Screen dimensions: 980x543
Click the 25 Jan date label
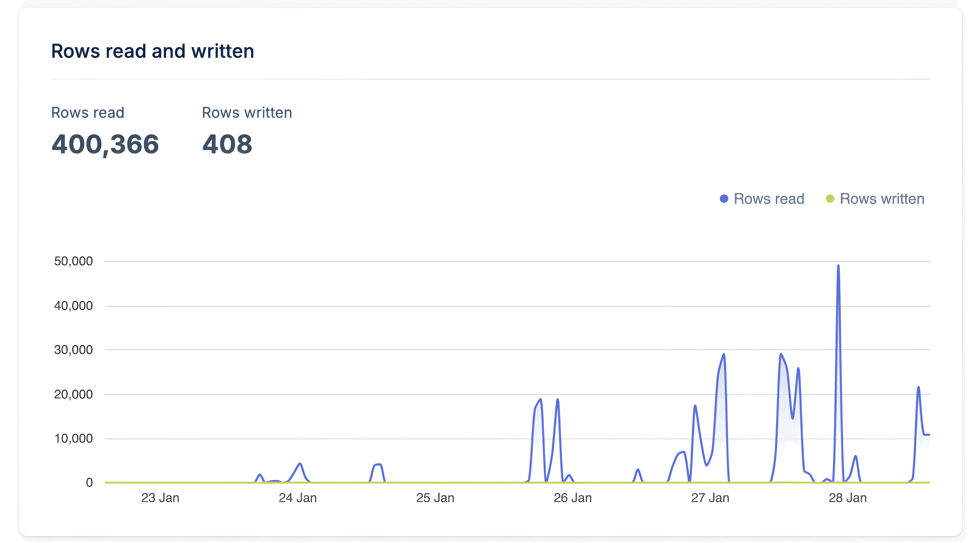(x=436, y=497)
